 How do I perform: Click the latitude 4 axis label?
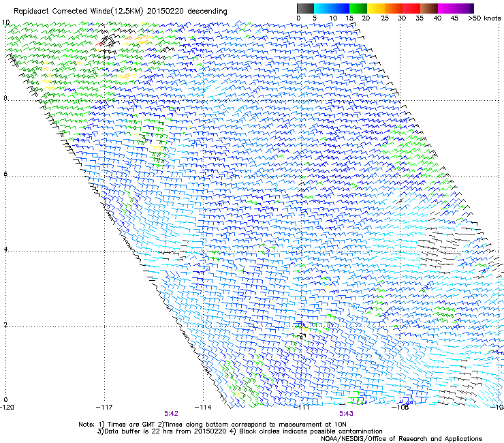click(5, 249)
